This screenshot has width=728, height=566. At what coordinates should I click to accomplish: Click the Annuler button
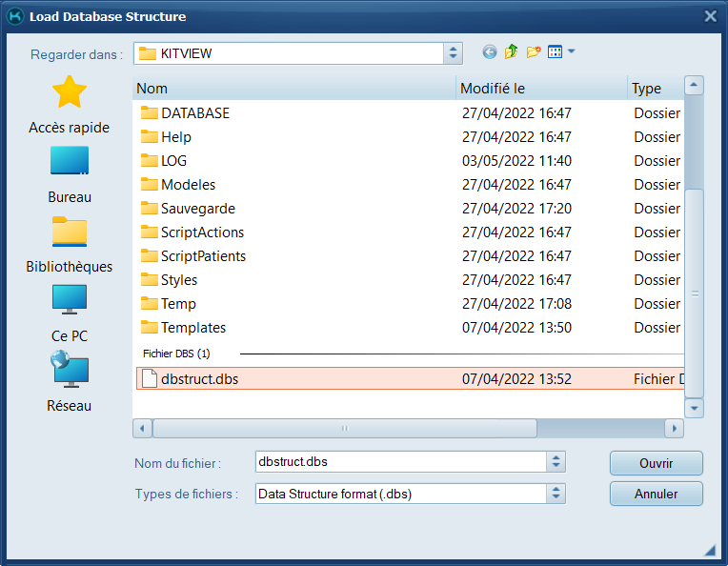coord(656,494)
